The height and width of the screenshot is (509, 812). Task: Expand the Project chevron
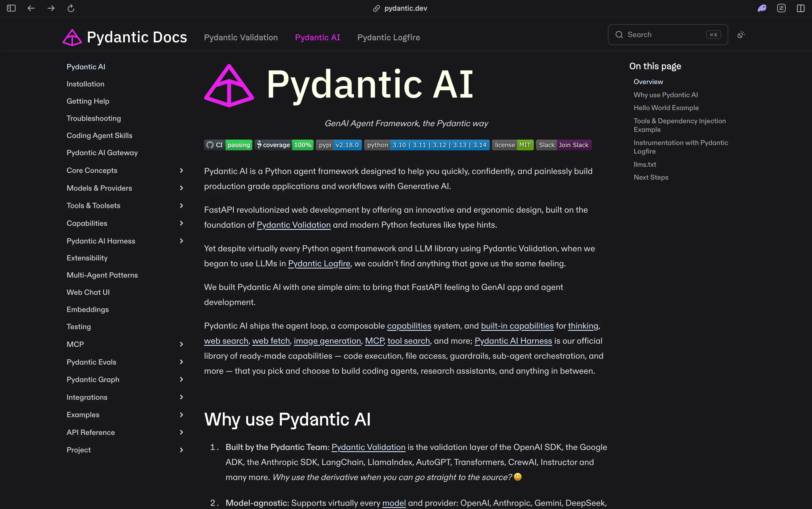click(182, 450)
